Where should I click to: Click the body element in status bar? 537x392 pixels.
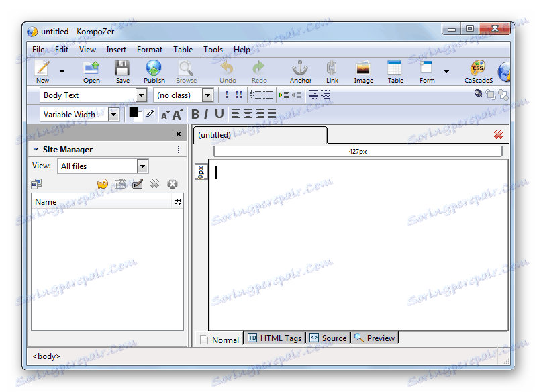45,356
